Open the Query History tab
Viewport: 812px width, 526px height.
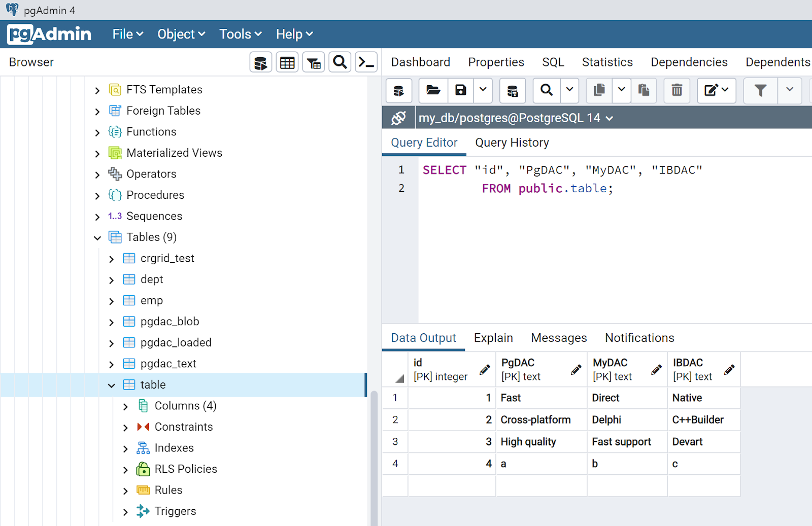(x=512, y=143)
